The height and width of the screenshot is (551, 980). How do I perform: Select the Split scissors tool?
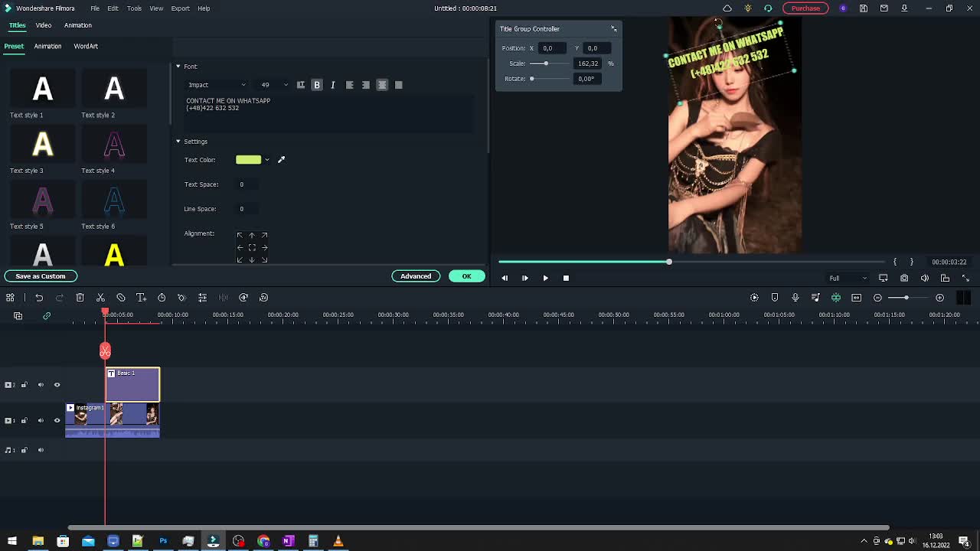click(100, 297)
